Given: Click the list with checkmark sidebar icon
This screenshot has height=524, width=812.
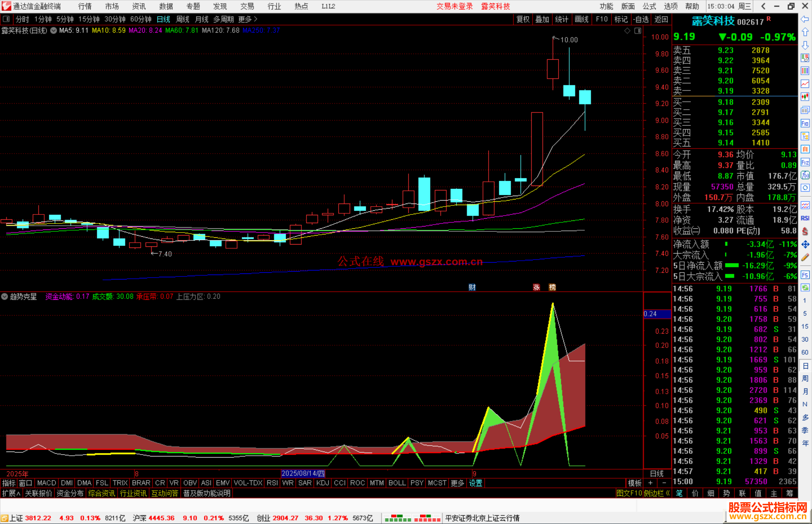Looking at the screenshot, I should (805, 58).
